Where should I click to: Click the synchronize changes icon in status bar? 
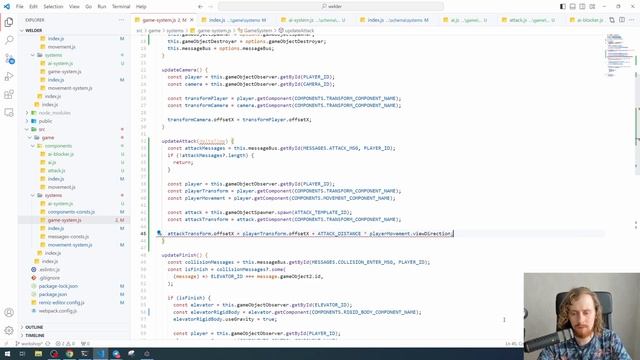pyautogui.click(x=48, y=344)
